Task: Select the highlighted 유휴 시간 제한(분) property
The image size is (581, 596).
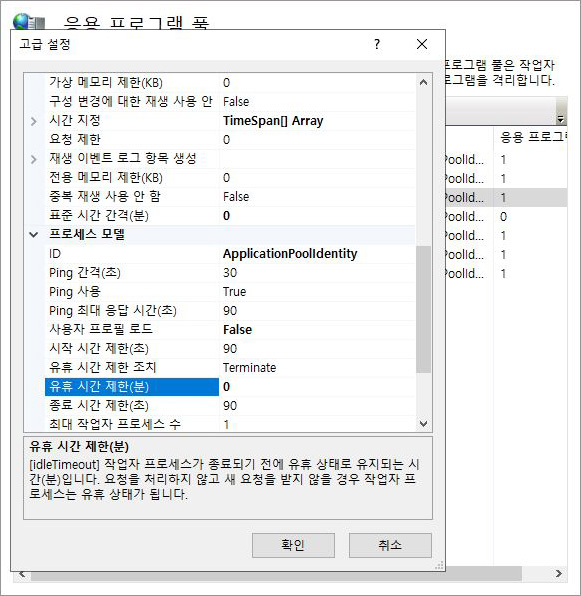Action: [x=131, y=387]
